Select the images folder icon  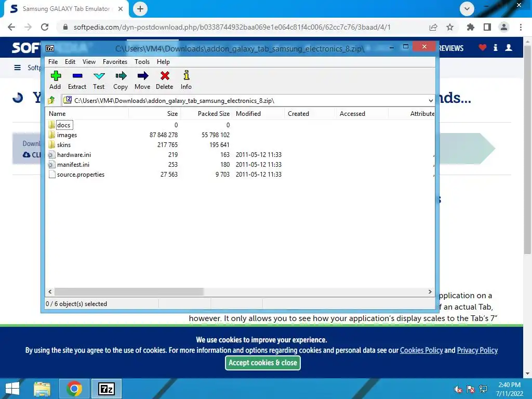pyautogui.click(x=51, y=135)
